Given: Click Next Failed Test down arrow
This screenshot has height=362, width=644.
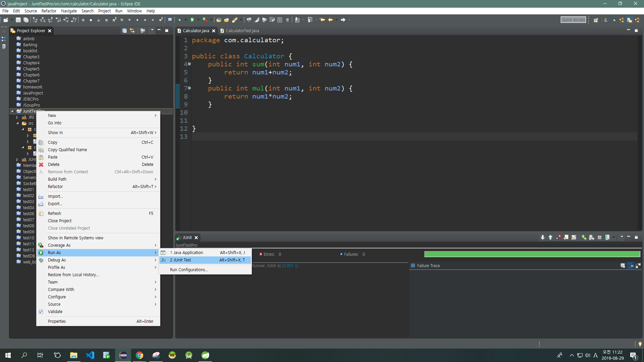Looking at the screenshot, I should tap(543, 237).
